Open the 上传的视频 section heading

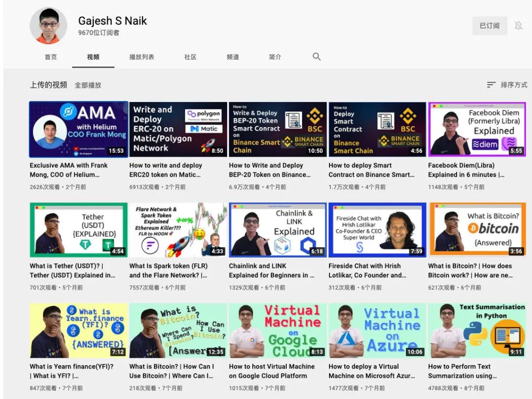coord(48,85)
